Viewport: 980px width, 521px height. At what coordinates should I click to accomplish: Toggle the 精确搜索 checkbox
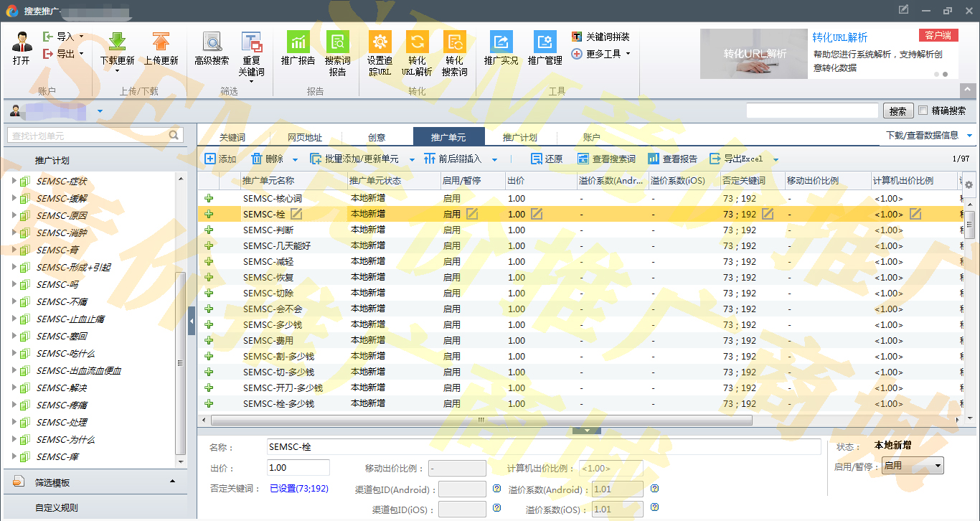coord(923,111)
